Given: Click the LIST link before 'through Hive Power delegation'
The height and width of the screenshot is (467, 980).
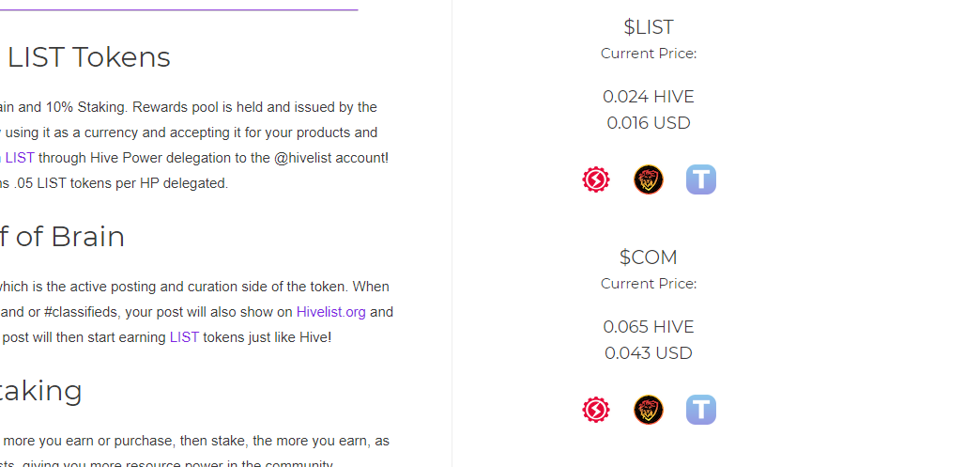Looking at the screenshot, I should (18, 158).
